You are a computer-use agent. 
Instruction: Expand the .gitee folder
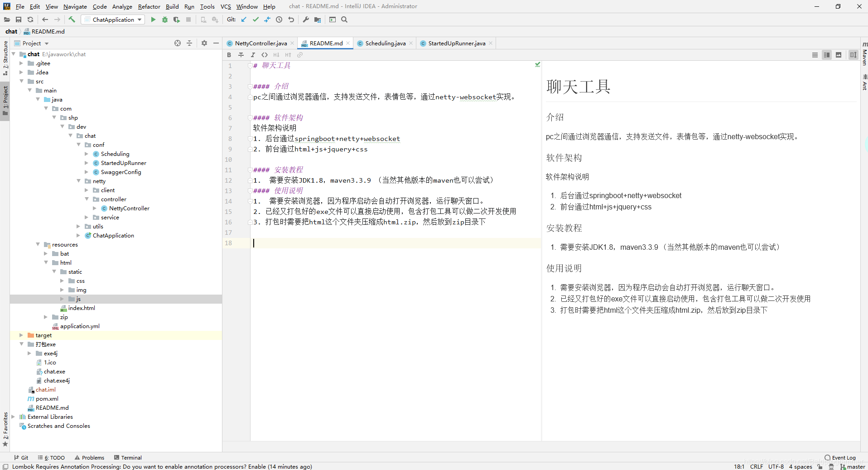click(21, 63)
